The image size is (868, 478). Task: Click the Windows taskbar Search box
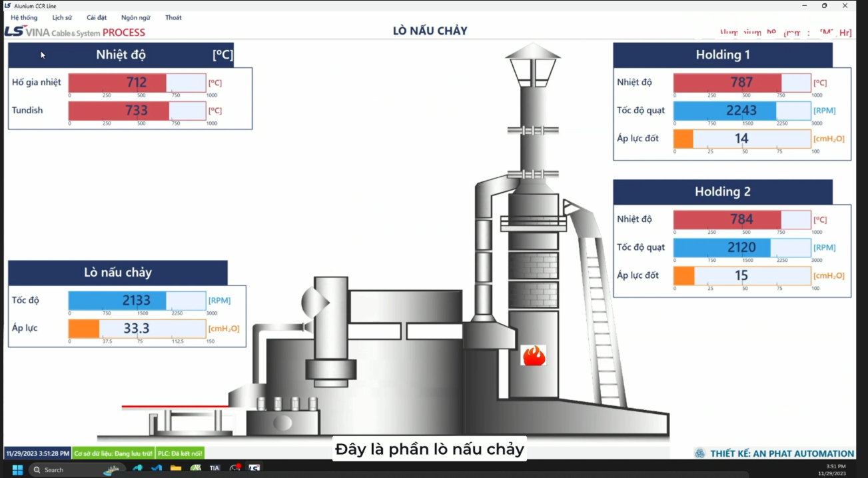coord(67,469)
